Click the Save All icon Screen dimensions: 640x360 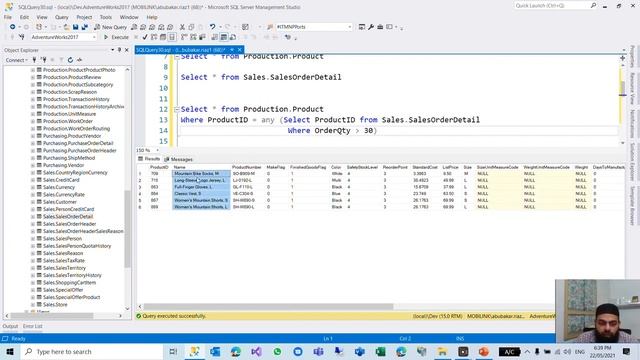[x=84, y=27]
